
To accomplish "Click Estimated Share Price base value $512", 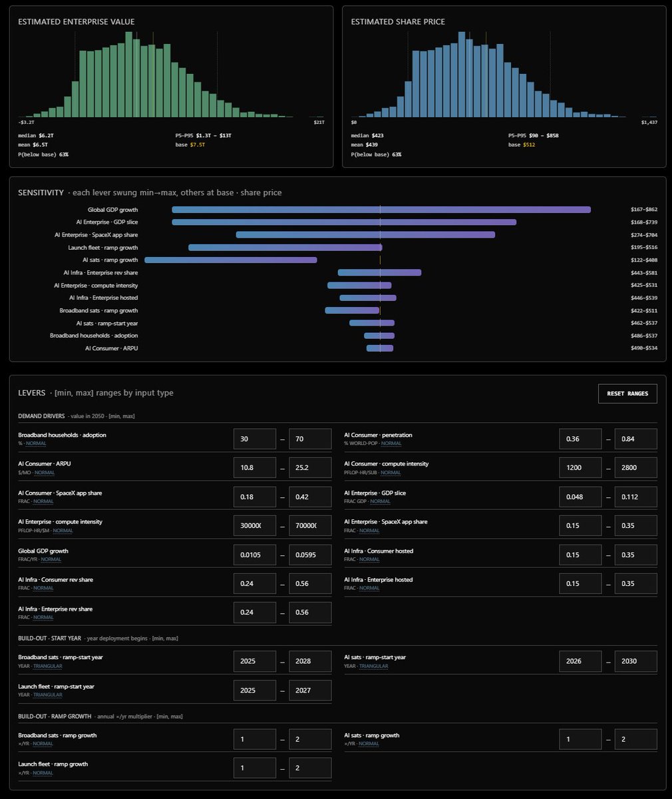I will 528,144.
